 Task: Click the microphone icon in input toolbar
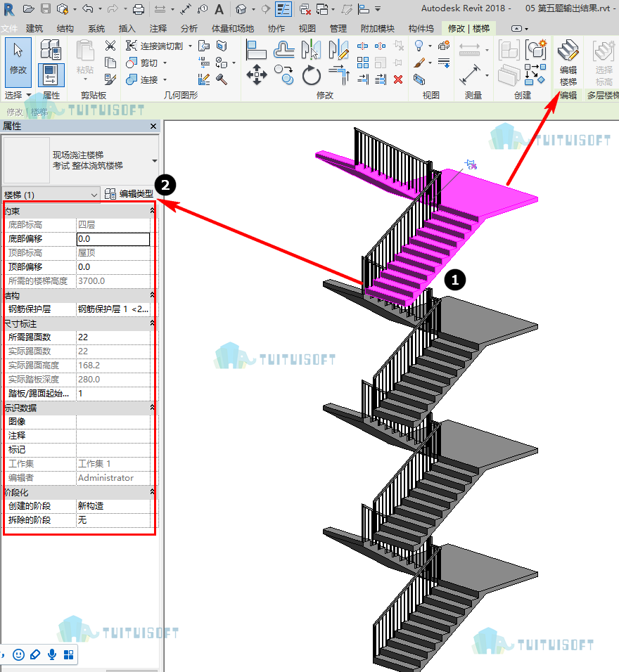[x=52, y=654]
